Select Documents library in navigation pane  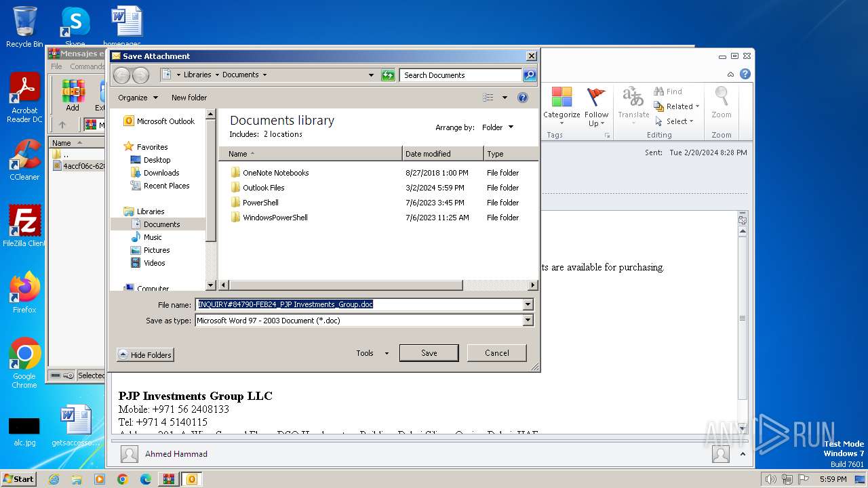point(161,224)
